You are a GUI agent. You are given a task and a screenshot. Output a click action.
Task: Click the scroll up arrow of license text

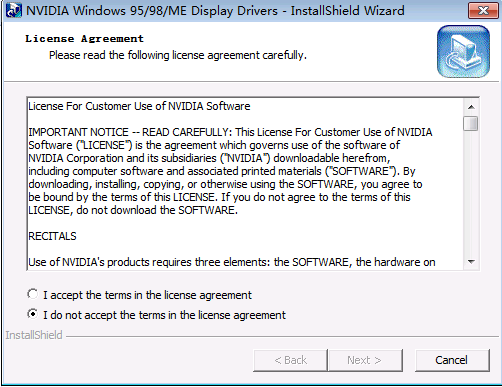[x=471, y=107]
